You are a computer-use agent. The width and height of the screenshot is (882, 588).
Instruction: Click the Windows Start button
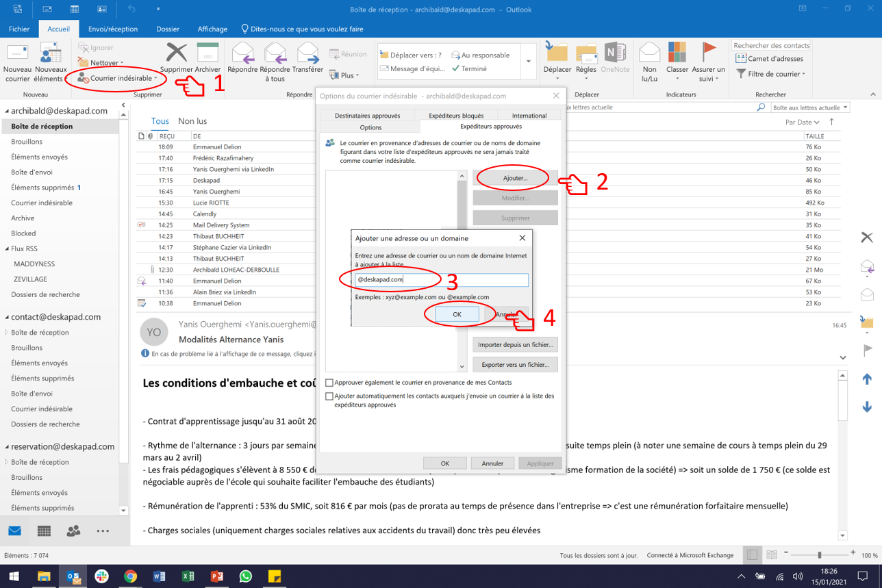(14, 576)
